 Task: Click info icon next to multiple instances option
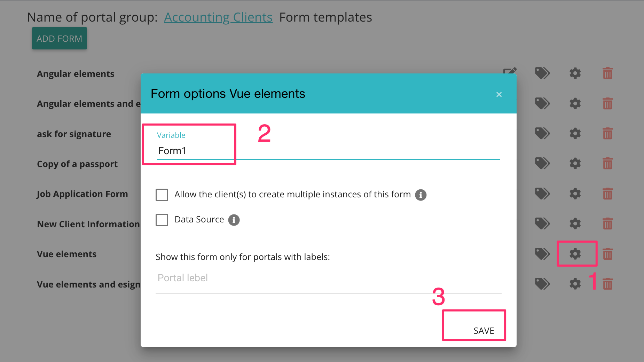421,195
